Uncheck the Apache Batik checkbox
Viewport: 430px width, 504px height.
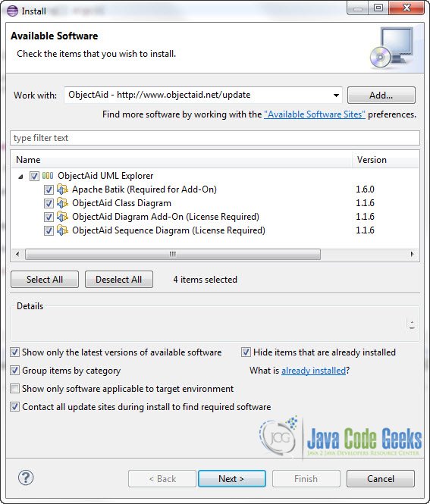pos(49,189)
